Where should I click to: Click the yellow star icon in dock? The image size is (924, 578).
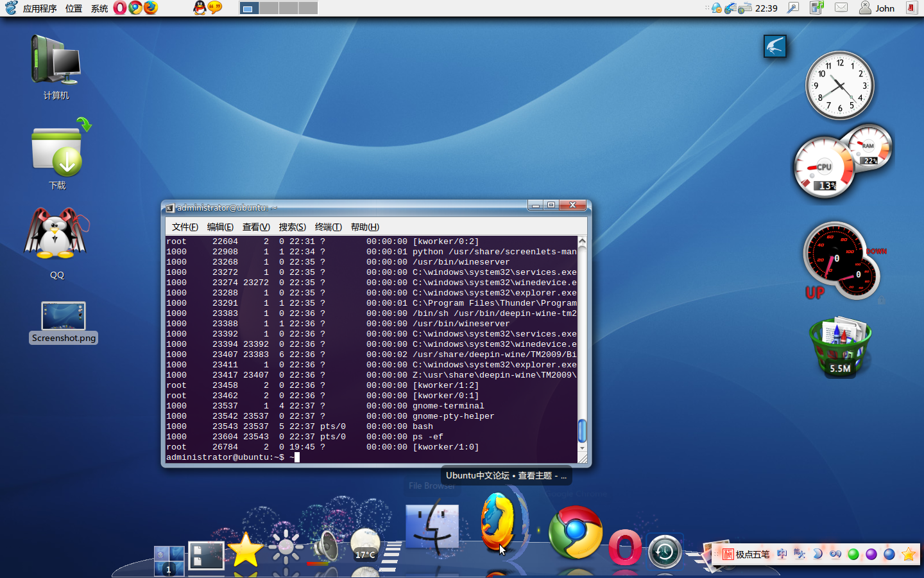point(245,550)
